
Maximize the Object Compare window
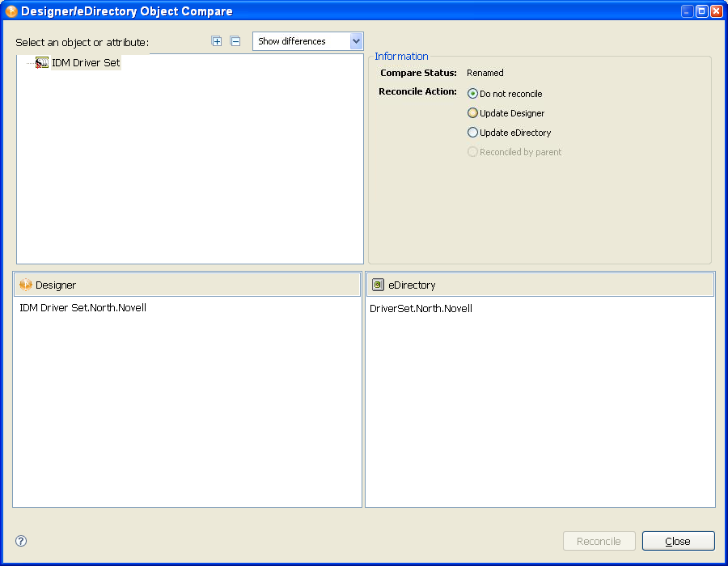coord(702,11)
